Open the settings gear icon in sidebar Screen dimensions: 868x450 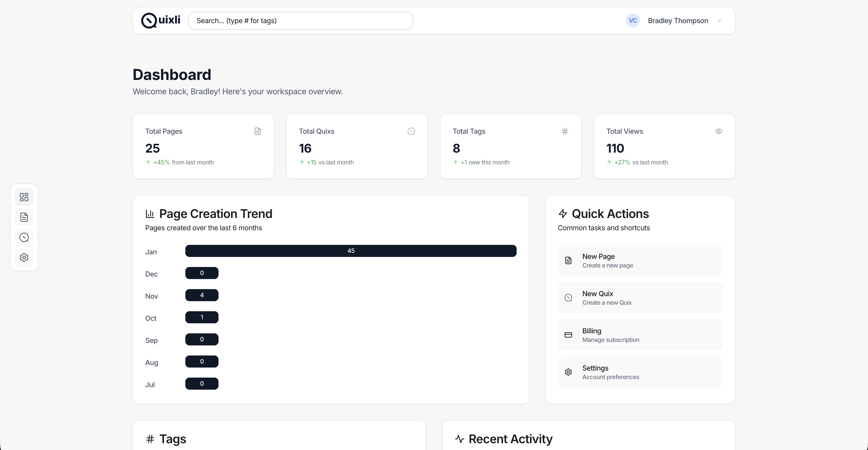coord(24,257)
